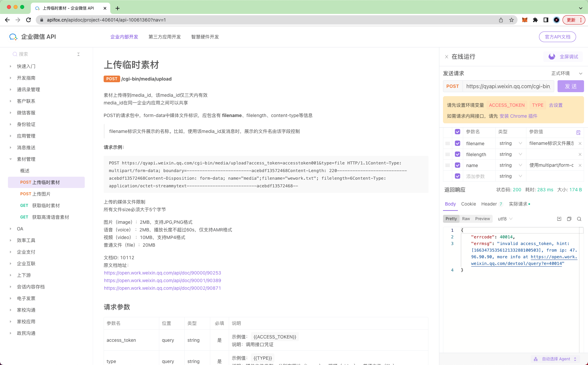The height and width of the screenshot is (365, 588).
Task: Toggle the 添加参数 row checkbox
Action: tap(458, 176)
